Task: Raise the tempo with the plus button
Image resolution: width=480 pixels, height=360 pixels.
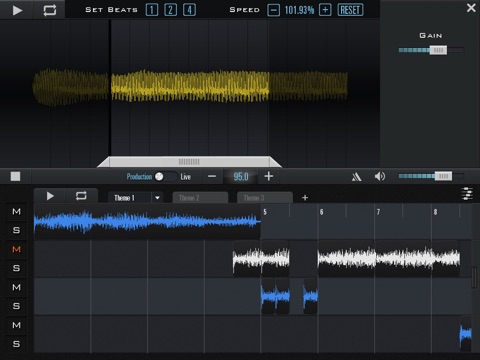Action: (x=269, y=176)
